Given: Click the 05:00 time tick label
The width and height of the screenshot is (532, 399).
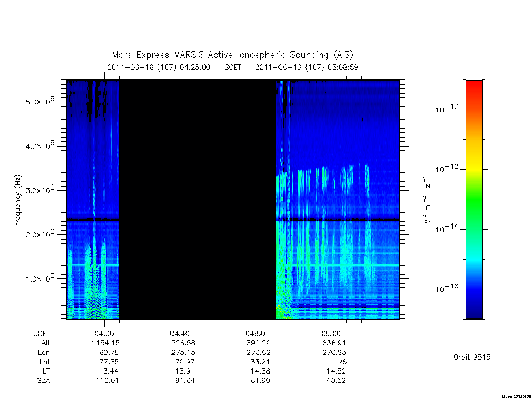Looking at the screenshot, I should 331,334.
